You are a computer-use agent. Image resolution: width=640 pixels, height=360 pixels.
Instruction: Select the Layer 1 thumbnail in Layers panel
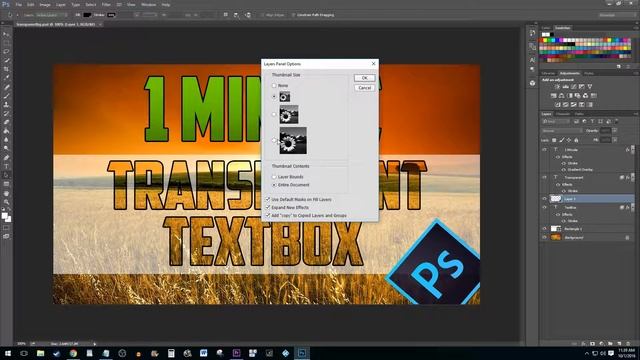556,199
